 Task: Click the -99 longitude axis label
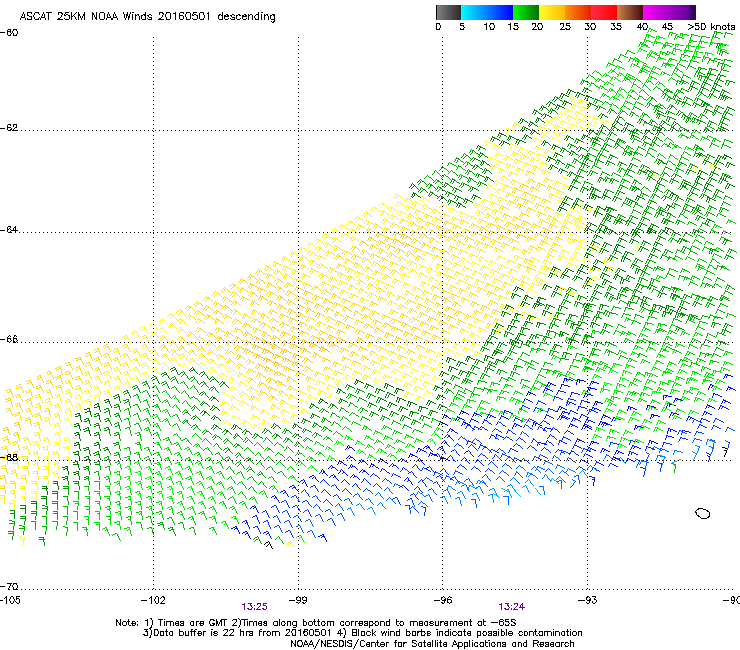pos(298,600)
